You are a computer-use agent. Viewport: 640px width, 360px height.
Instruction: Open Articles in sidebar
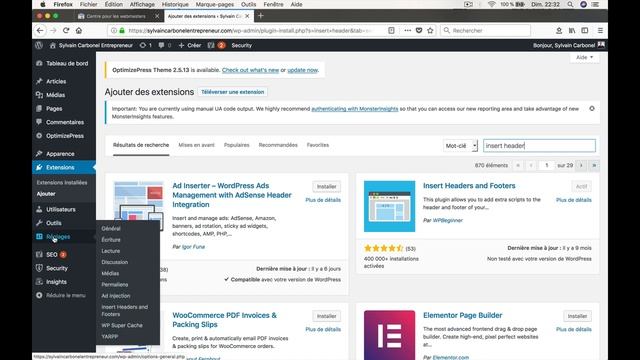tap(64, 81)
